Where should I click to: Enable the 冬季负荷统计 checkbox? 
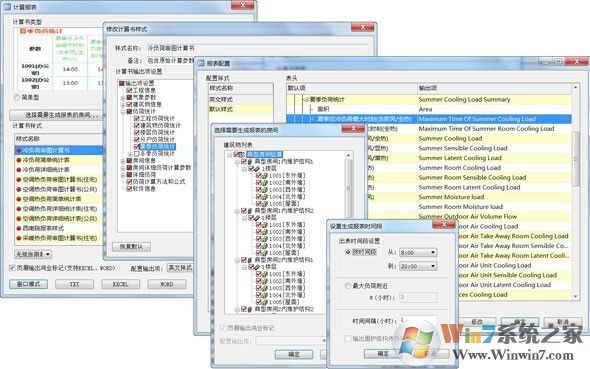[x=137, y=153]
